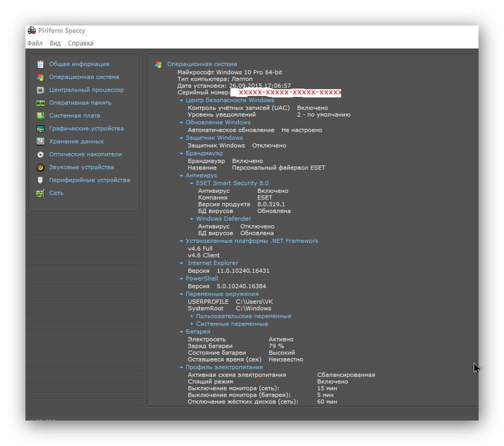
Task: Show Центральный процессор details
Action: [x=86, y=90]
